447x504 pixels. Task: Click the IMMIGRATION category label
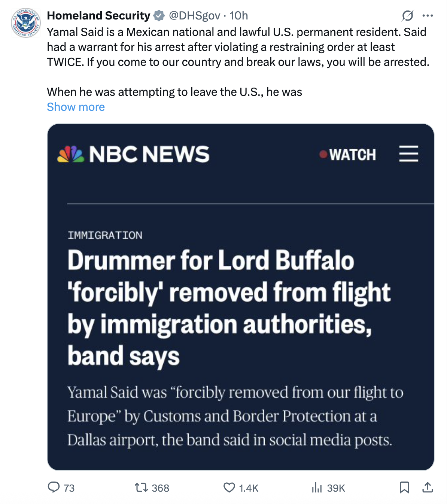(105, 235)
